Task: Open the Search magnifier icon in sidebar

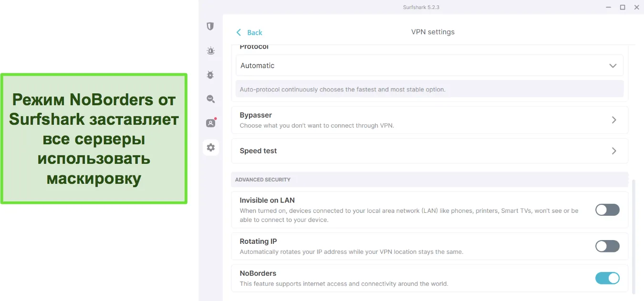Action: [210, 99]
